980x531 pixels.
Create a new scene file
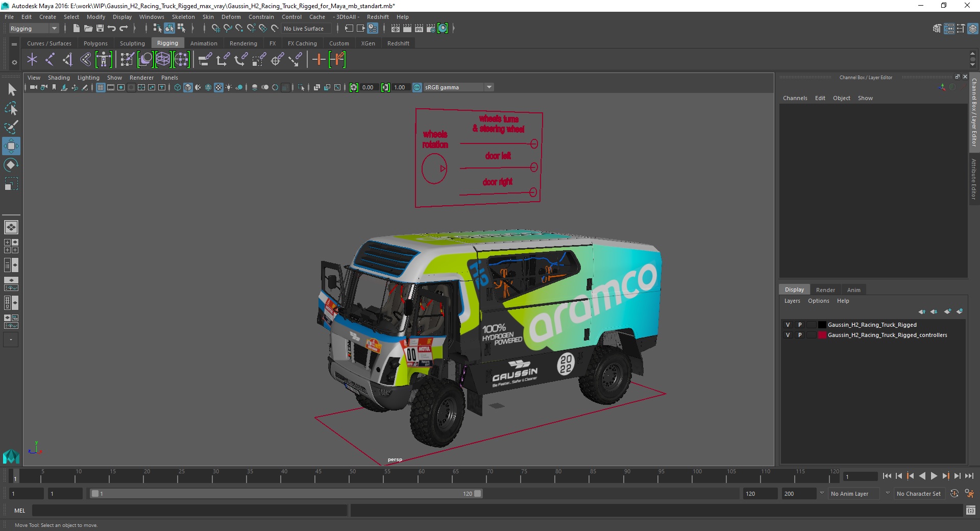[76, 29]
